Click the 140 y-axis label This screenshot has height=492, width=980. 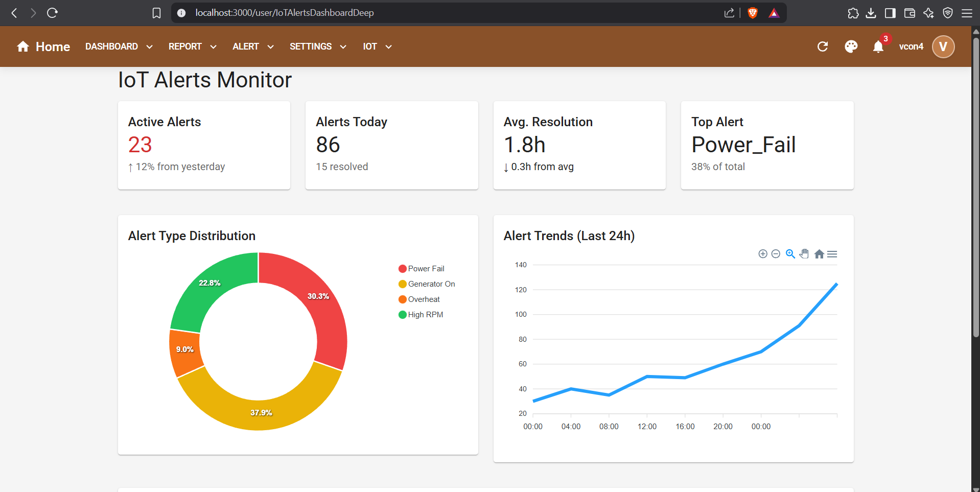point(521,265)
